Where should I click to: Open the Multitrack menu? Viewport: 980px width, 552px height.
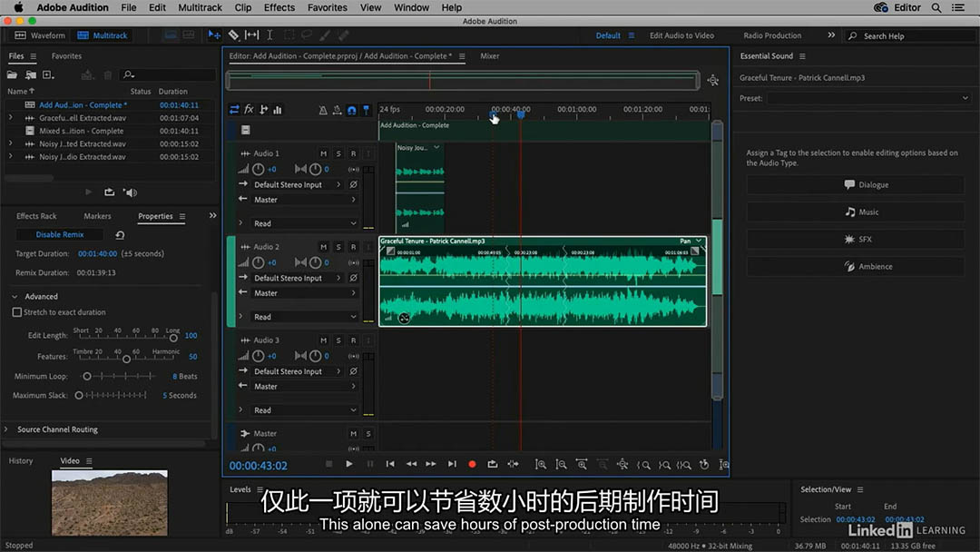click(200, 7)
